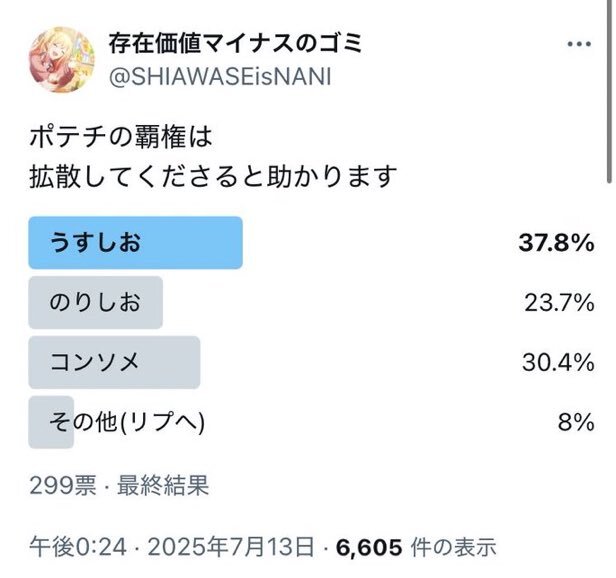
Task: Click the text 拡散してくださると助かります
Action: (x=213, y=176)
